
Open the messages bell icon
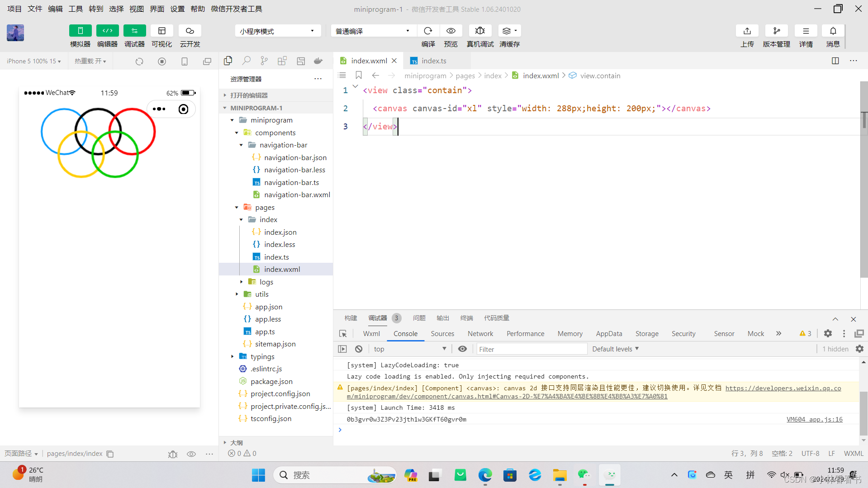(833, 31)
